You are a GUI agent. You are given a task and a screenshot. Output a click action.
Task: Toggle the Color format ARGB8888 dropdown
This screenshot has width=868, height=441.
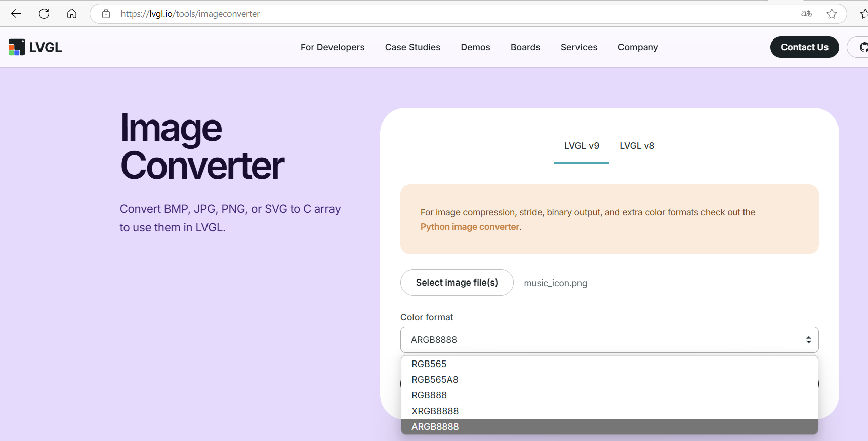pyautogui.click(x=609, y=340)
